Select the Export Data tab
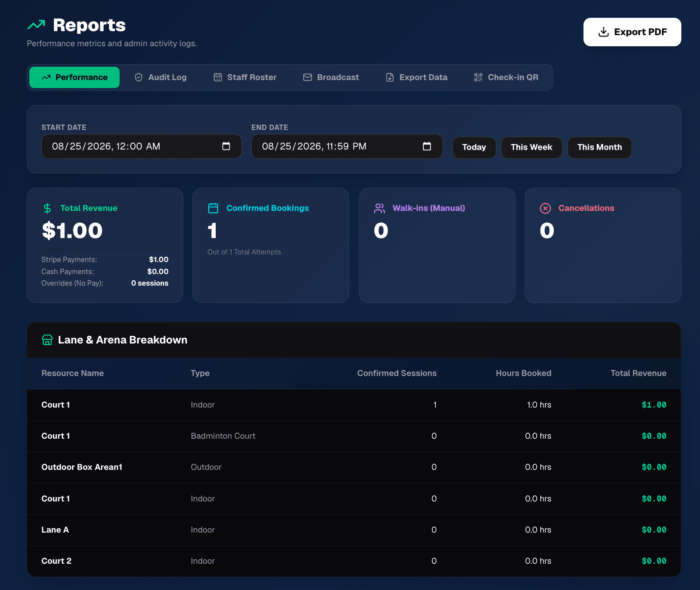The width and height of the screenshot is (700, 590). pos(417,77)
